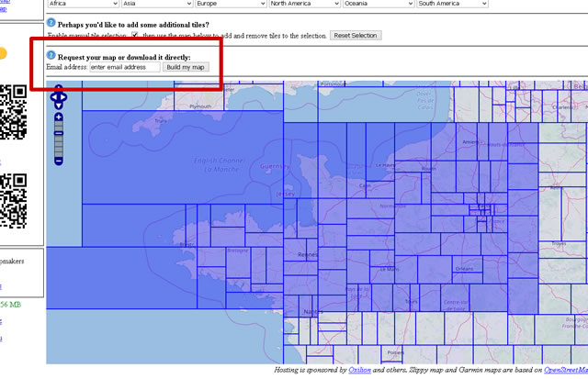This screenshot has height=379, width=588.
Task: Click the Build my map button
Action: click(187, 67)
